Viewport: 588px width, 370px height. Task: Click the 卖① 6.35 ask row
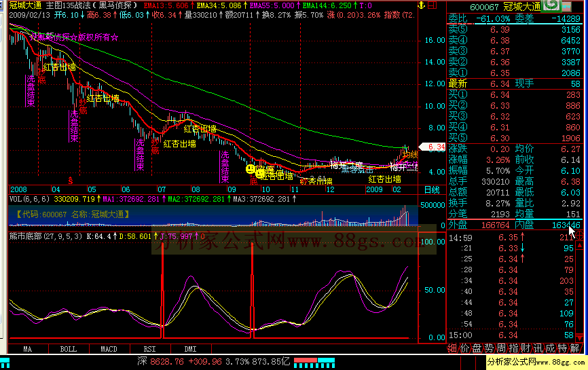(515, 73)
